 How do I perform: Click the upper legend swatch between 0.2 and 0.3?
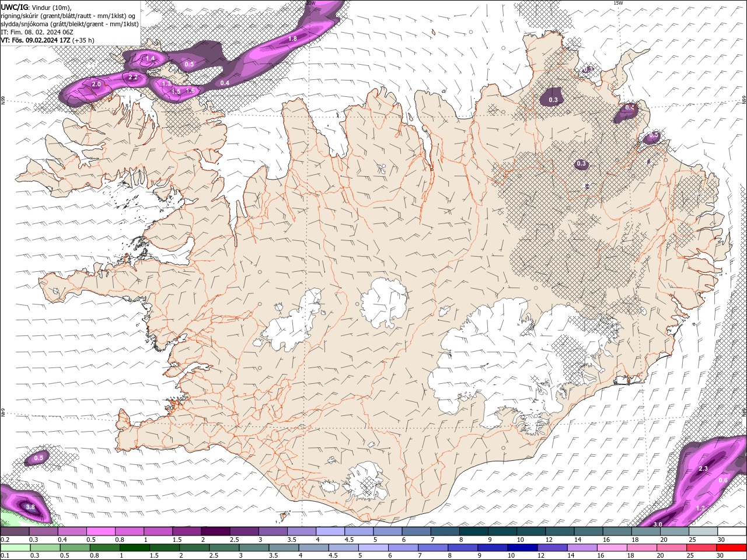point(15,531)
